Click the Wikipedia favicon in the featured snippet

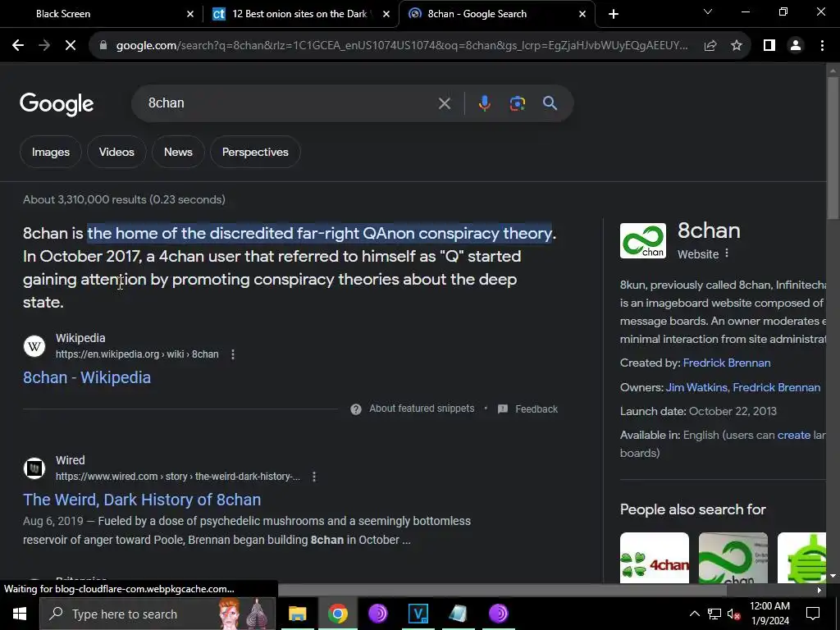[34, 346]
